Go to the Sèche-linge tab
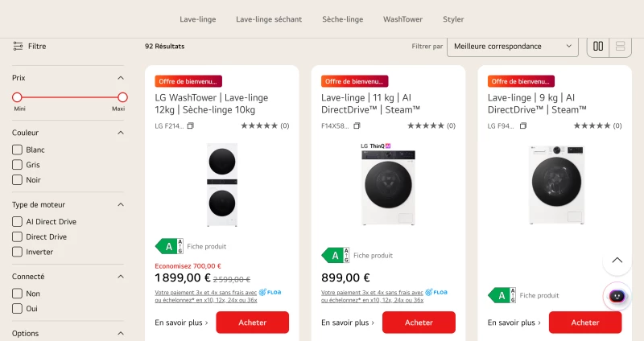The image size is (644, 341). click(x=343, y=19)
